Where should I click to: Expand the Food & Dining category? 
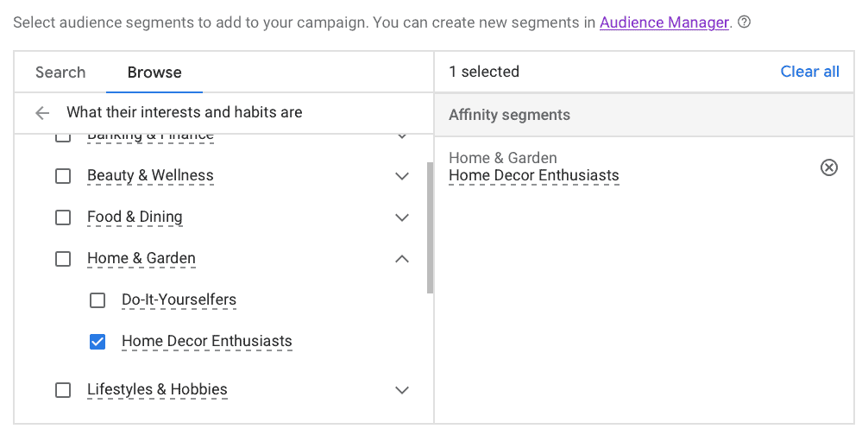[x=401, y=217]
